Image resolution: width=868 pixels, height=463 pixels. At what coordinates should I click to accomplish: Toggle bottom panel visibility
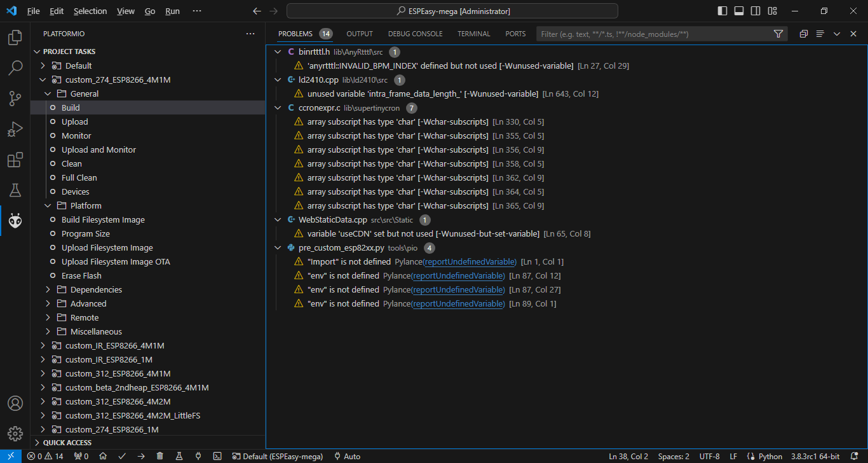coord(739,11)
